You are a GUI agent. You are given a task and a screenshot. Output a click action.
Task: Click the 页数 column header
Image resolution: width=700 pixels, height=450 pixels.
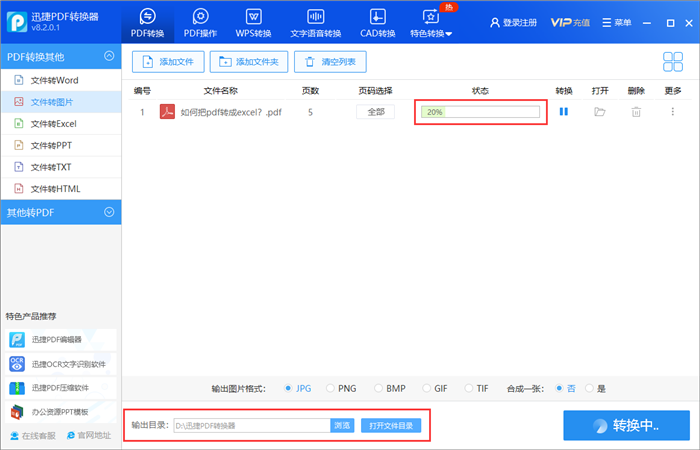click(x=310, y=91)
